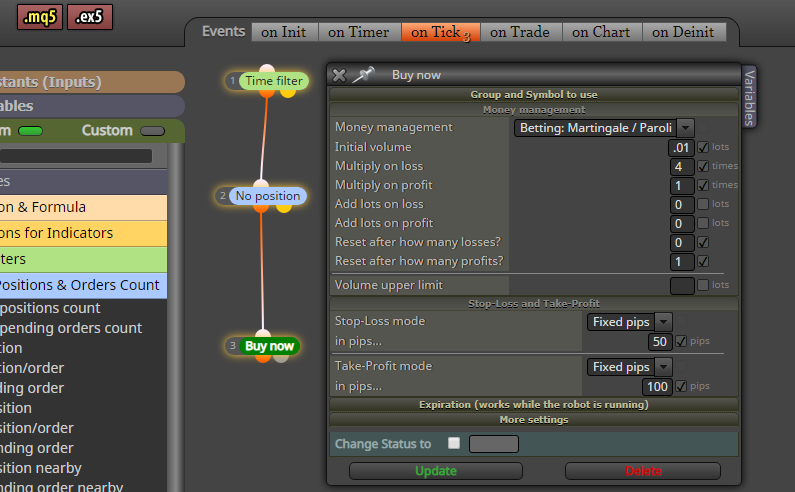
Task: Expand Conditions for Indicators category
Action: pyautogui.click(x=83, y=233)
